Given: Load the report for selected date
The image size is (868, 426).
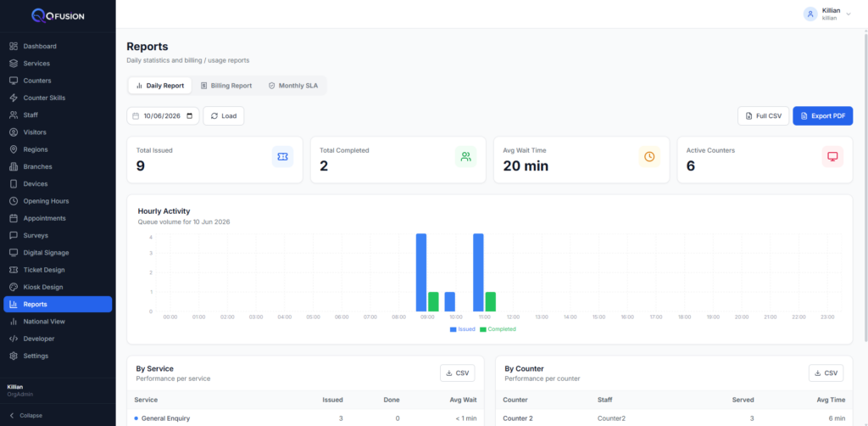Looking at the screenshot, I should [224, 115].
